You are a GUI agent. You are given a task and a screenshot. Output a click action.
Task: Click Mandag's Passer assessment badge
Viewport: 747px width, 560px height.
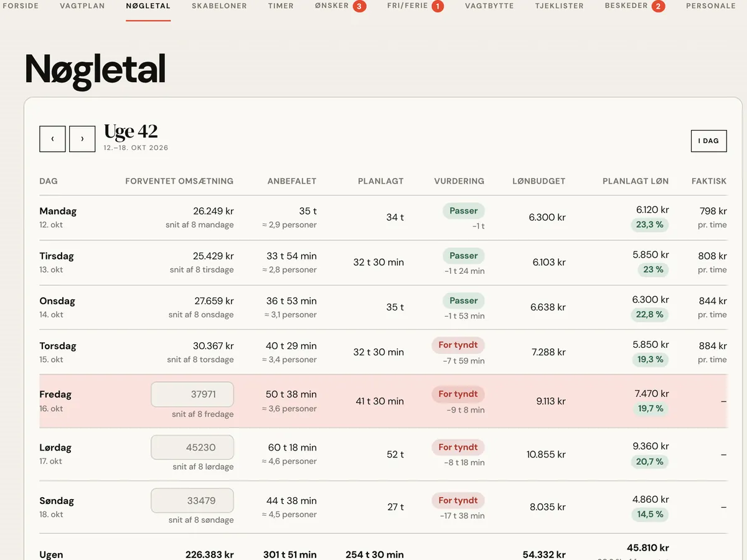click(x=464, y=211)
